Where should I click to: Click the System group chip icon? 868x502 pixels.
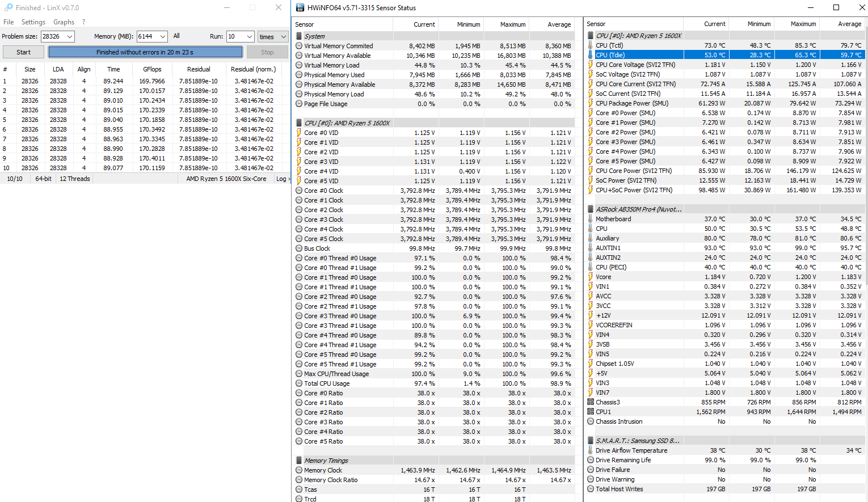tap(299, 36)
